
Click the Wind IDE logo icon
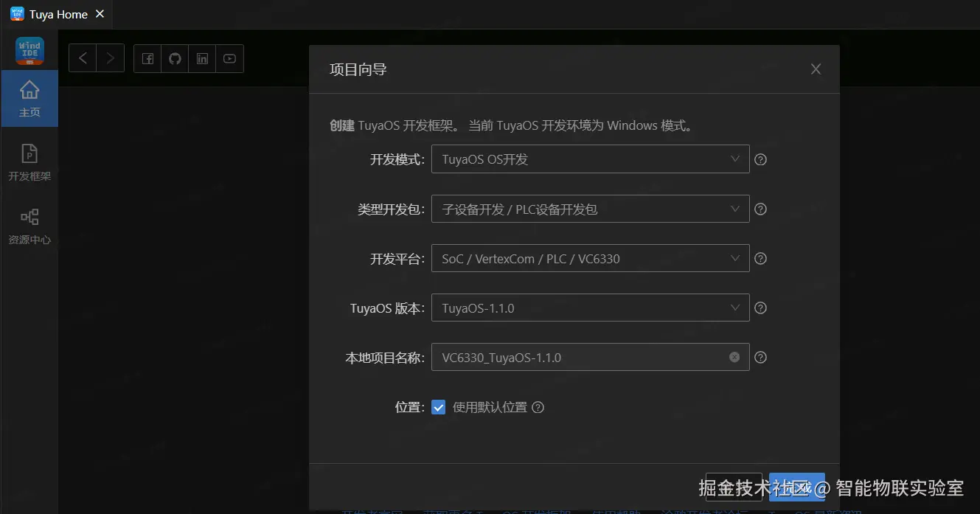29,52
